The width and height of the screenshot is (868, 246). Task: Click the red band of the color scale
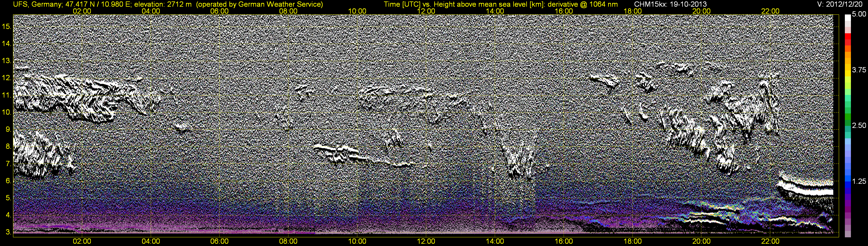pos(847,37)
